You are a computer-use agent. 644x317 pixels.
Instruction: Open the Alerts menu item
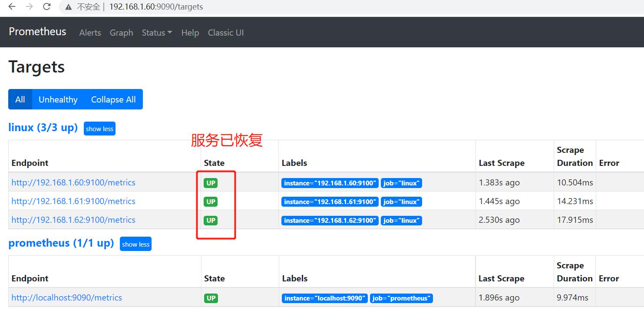tap(90, 33)
